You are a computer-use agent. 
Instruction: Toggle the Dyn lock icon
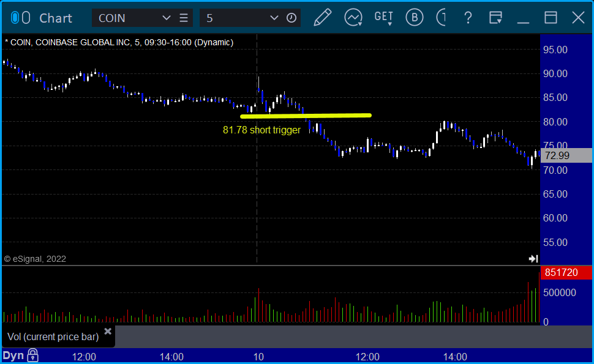(x=33, y=355)
